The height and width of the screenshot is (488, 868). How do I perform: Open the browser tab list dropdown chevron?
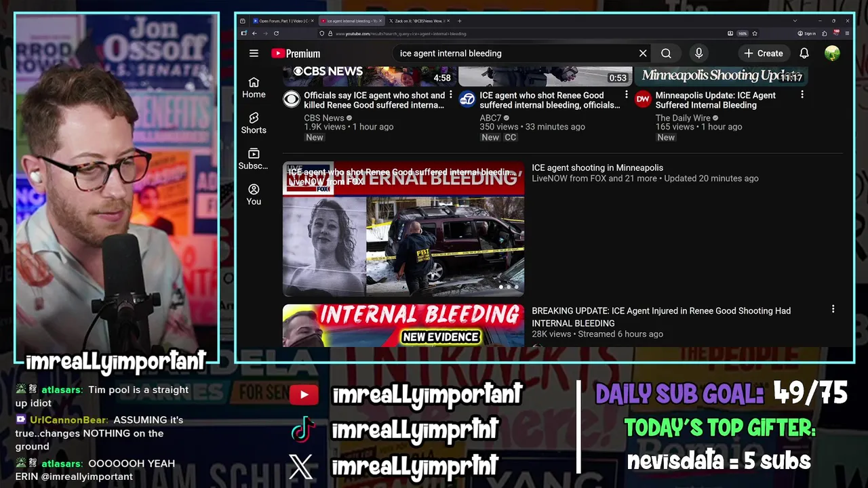pos(795,21)
